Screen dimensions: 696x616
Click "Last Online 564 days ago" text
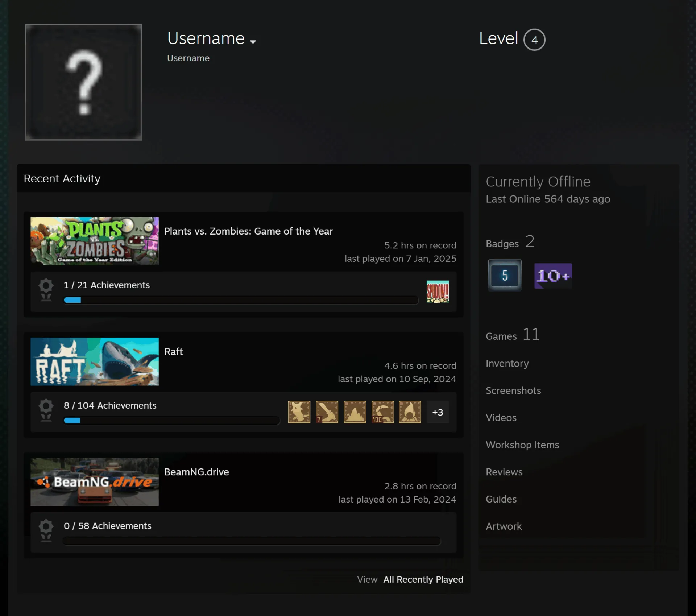pos(548,199)
